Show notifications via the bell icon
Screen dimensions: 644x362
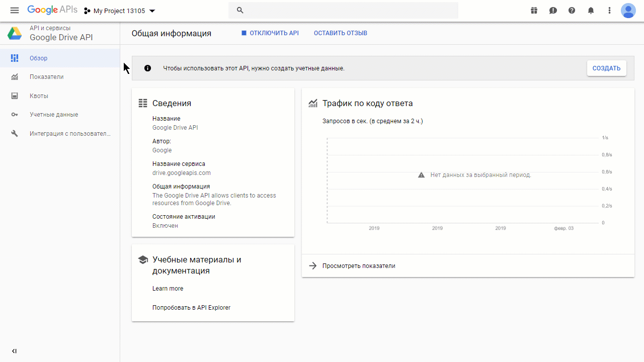[x=591, y=11]
